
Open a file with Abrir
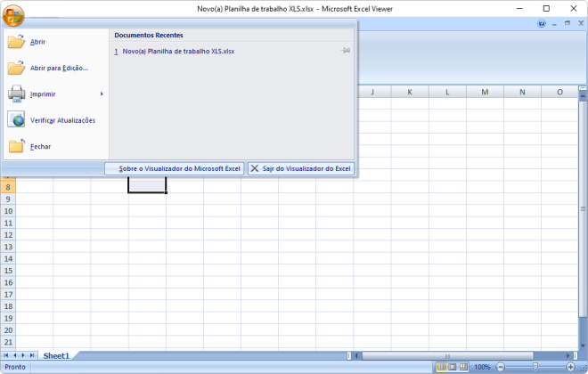[x=37, y=42]
